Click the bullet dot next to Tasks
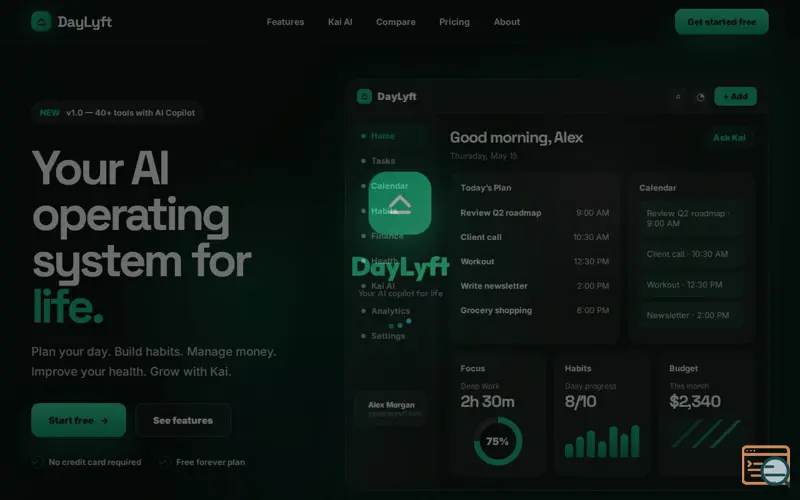Screen dimensions: 800x500 [x=363, y=161]
